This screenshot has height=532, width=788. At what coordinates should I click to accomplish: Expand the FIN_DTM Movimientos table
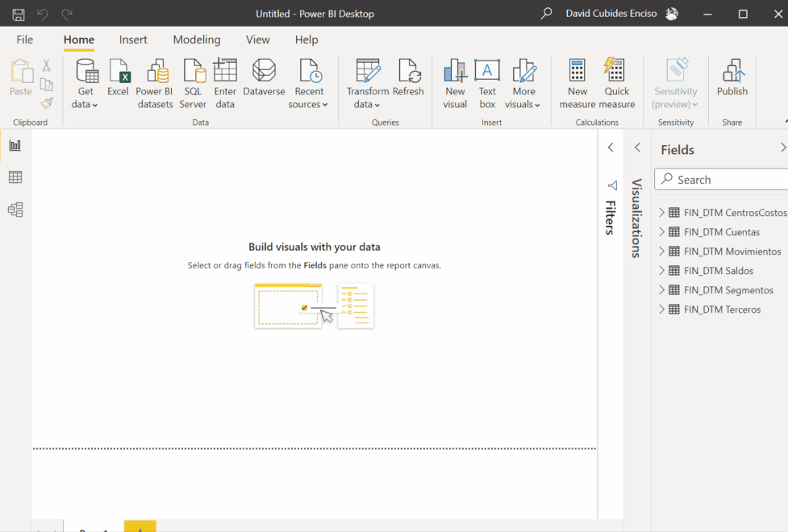[x=662, y=251]
